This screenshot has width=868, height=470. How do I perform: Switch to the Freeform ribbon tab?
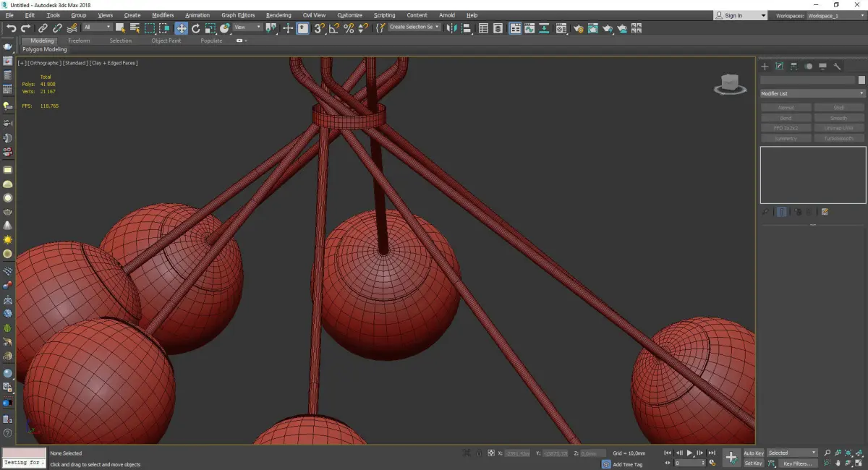pos(79,40)
